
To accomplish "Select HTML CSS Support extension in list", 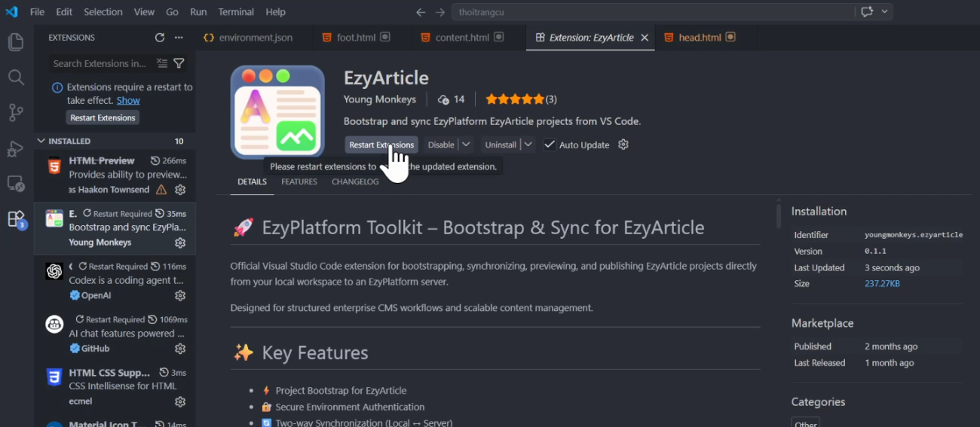I will point(115,387).
